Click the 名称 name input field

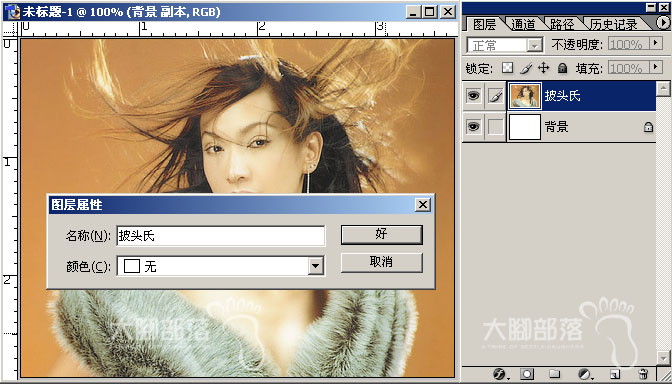pyautogui.click(x=220, y=236)
